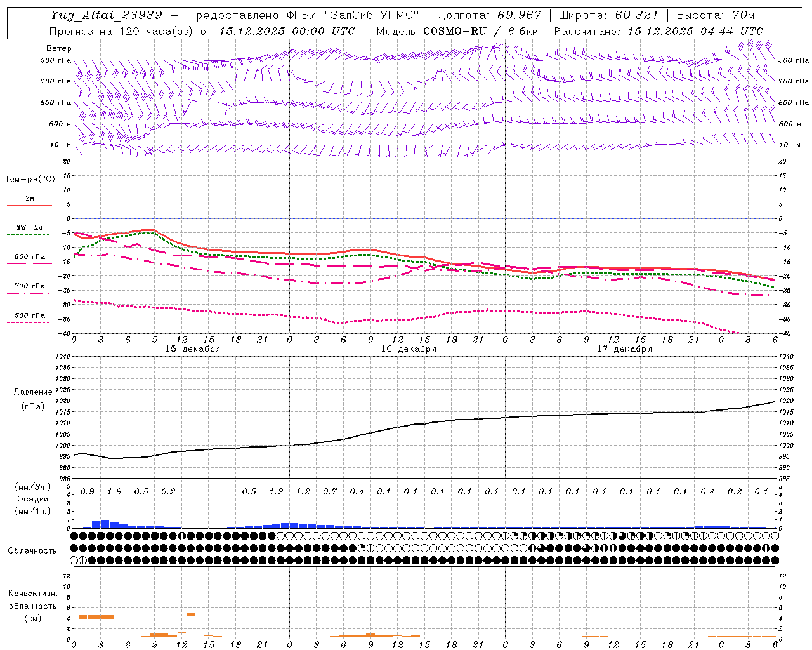Click the Осадки precipitation label
Viewport: 812px width, 650px height.
pos(33,499)
